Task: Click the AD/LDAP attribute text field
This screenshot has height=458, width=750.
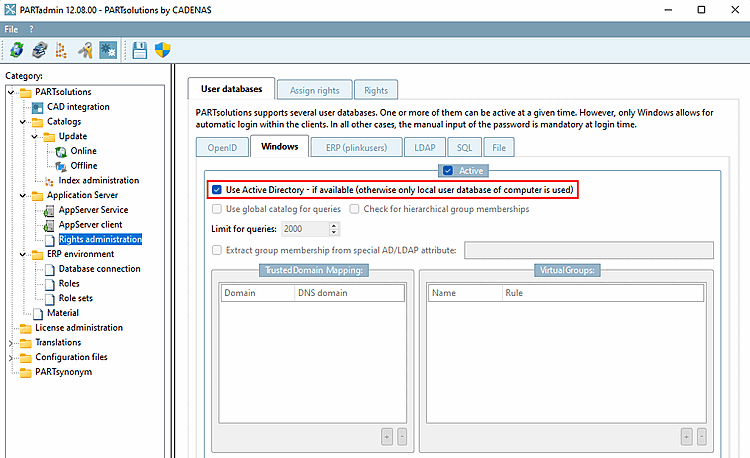Action: pos(589,250)
